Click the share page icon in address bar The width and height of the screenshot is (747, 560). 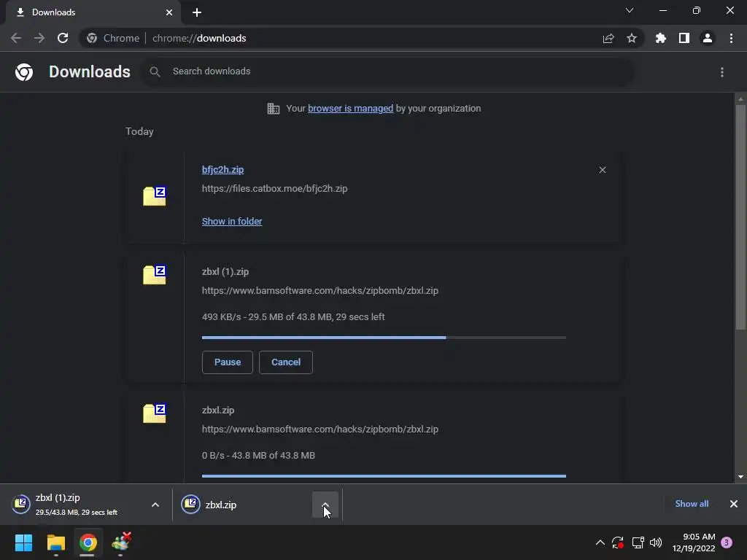pyautogui.click(x=608, y=38)
